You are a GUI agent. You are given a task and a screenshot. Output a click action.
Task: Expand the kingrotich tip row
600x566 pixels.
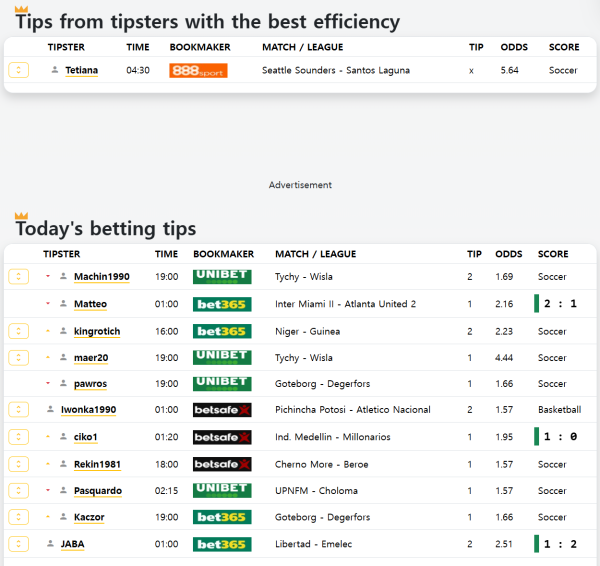(x=18, y=331)
